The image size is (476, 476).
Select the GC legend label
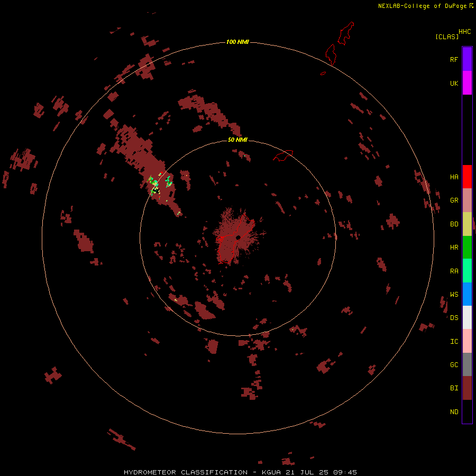click(454, 365)
